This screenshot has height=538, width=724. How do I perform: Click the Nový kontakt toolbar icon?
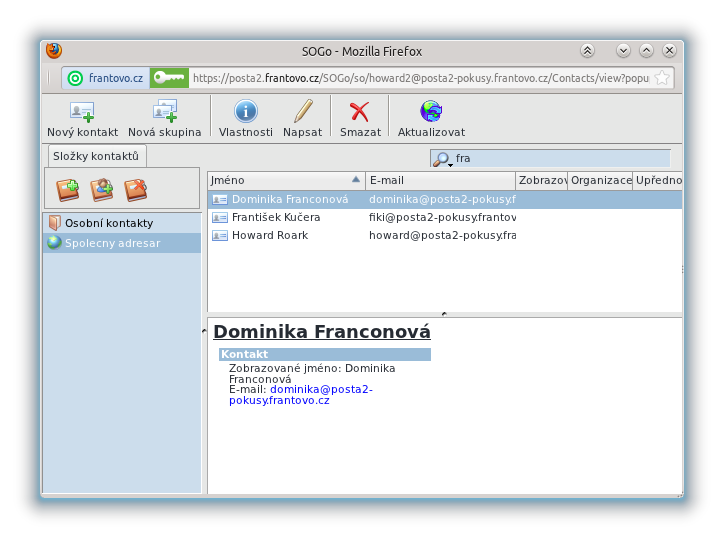point(82,112)
